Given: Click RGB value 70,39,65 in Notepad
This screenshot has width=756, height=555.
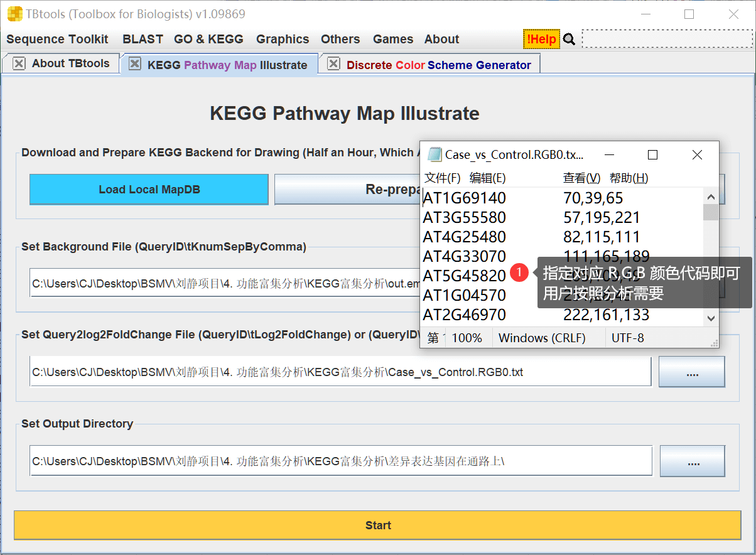Looking at the screenshot, I should [x=593, y=198].
